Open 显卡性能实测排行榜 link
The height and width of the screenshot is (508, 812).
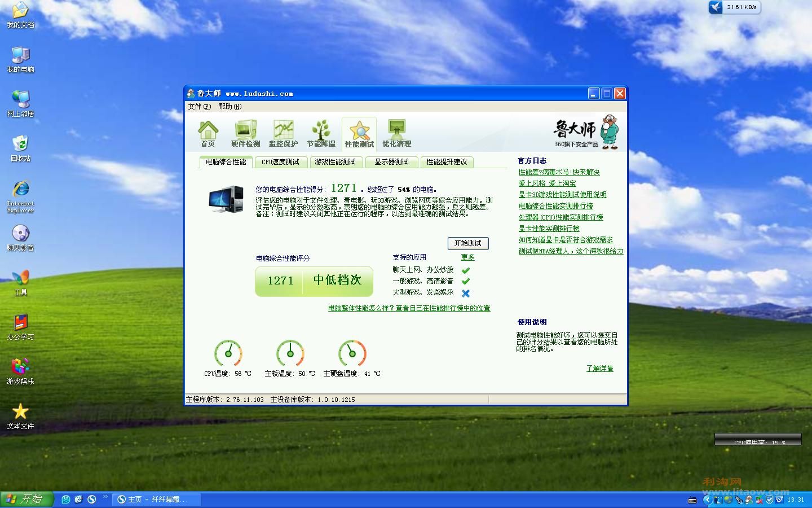click(x=549, y=229)
